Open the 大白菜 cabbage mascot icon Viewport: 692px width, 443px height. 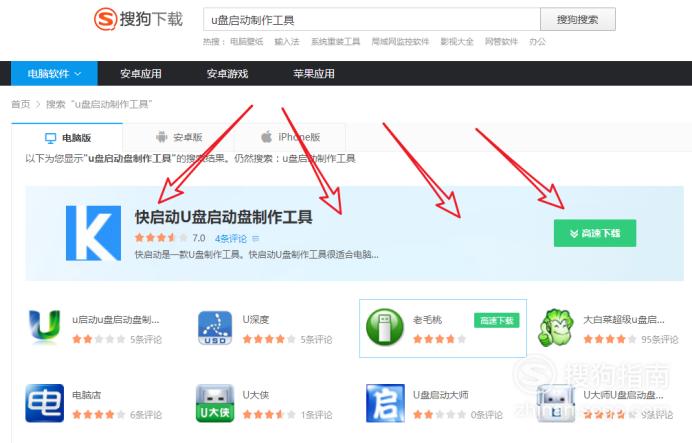[555, 328]
